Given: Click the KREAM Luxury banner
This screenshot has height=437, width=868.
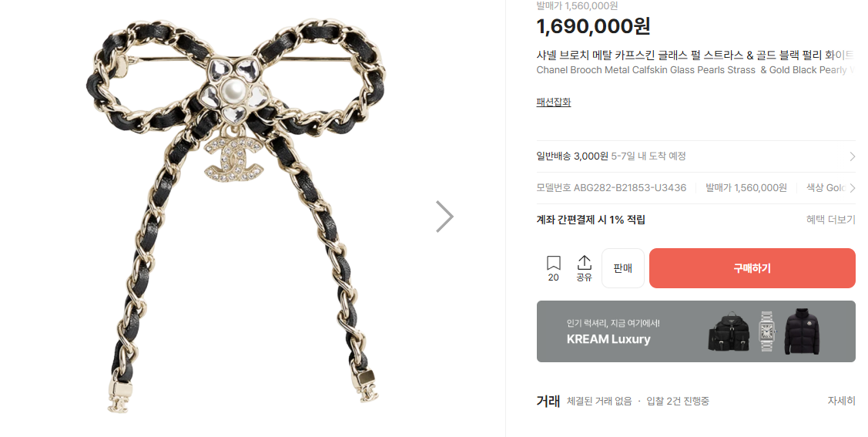Looking at the screenshot, I should coord(695,331).
